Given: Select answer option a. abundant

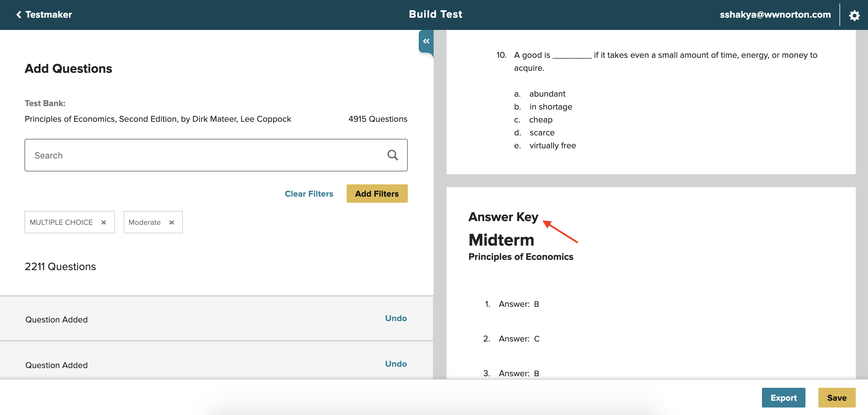Looking at the screenshot, I should pos(547,94).
